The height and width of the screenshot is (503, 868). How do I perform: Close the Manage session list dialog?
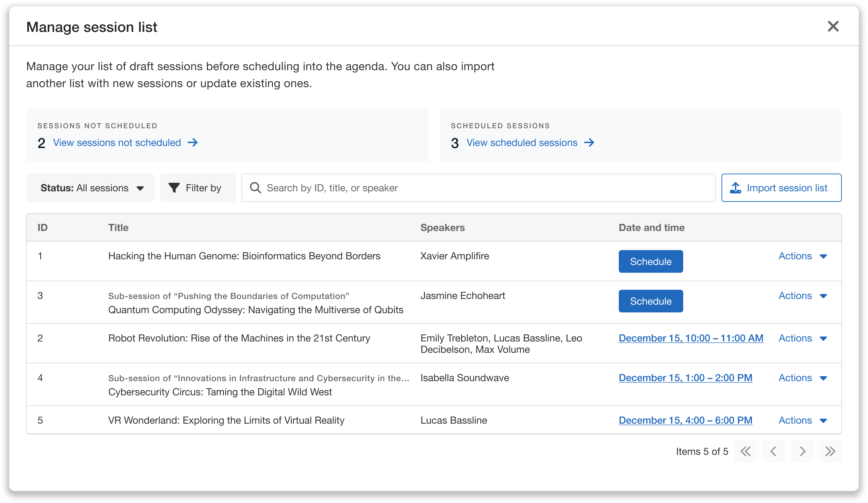833,26
